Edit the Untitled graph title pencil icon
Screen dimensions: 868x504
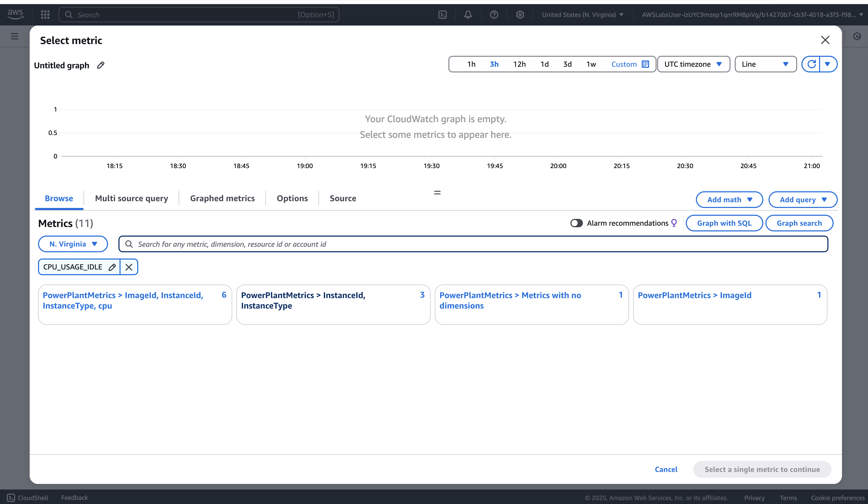(x=100, y=65)
